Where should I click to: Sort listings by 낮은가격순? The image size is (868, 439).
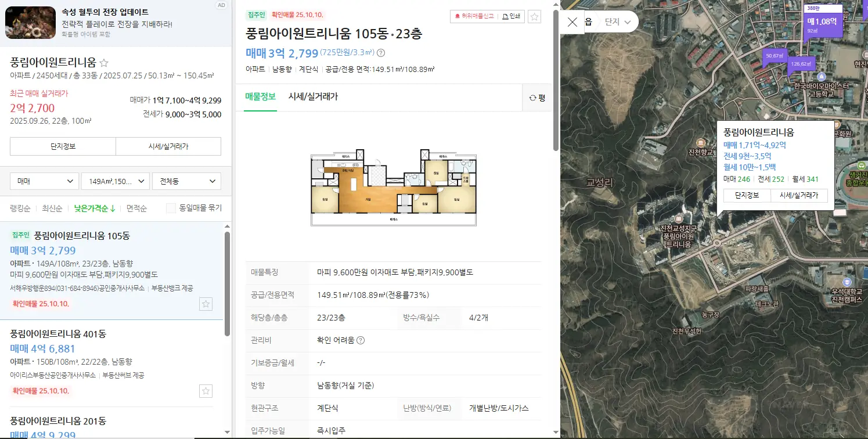[94, 208]
